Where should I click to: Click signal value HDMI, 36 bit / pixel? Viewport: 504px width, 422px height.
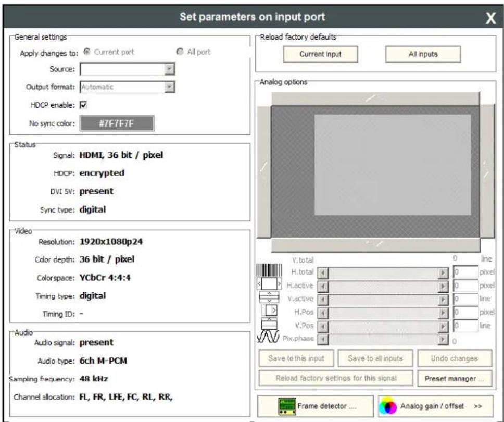tap(121, 155)
